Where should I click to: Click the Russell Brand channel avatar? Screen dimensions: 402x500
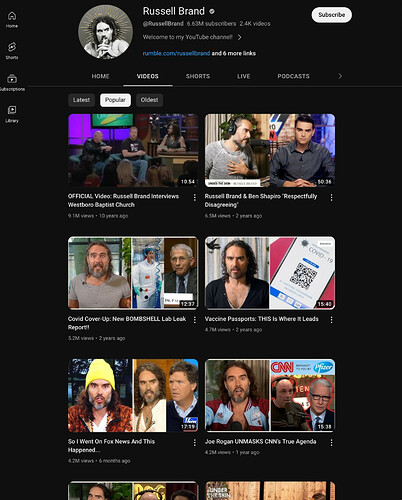(x=105, y=32)
